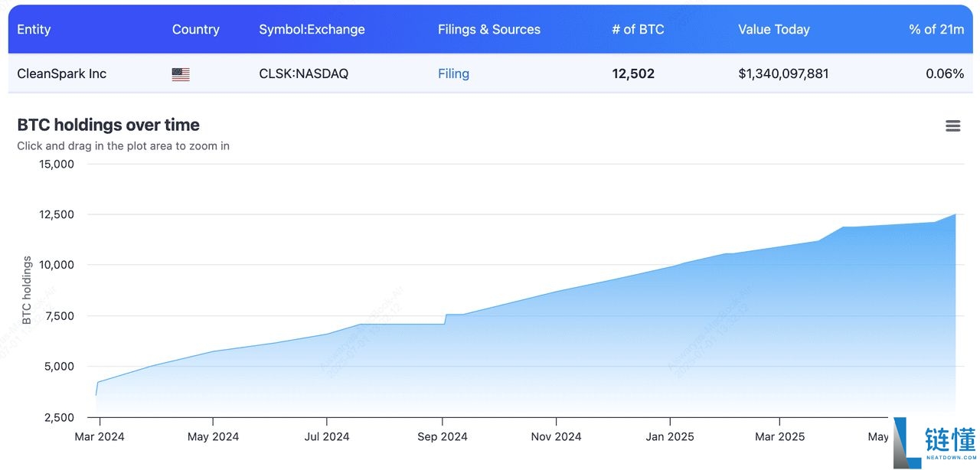
Task: Sort by % of 21m column
Action: click(936, 30)
